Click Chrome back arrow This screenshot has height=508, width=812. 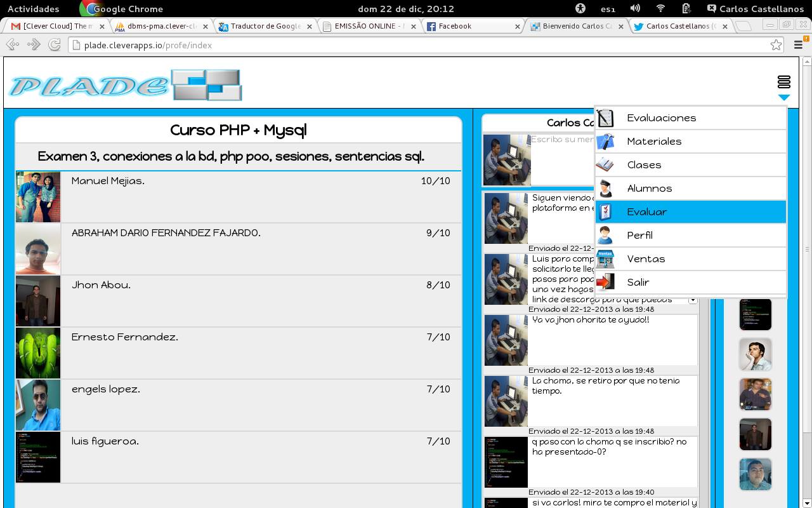coord(12,44)
